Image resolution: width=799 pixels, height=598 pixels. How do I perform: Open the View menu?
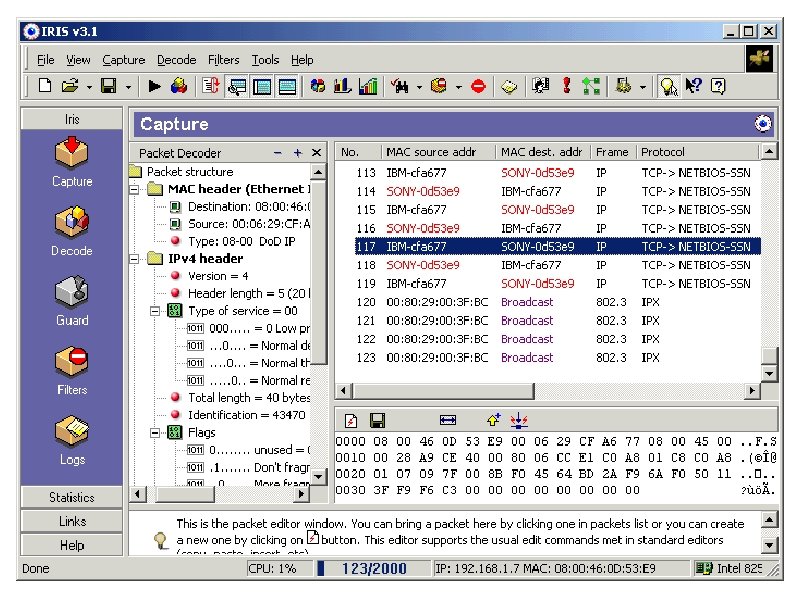pyautogui.click(x=78, y=60)
